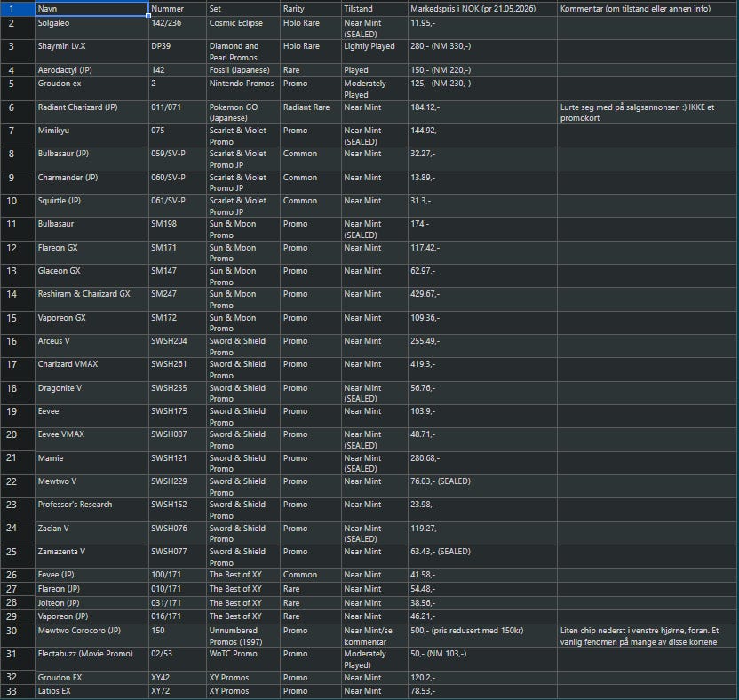739x700 pixels.
Task: Select the 'Groudon ex' name cell
Action: click(x=91, y=89)
